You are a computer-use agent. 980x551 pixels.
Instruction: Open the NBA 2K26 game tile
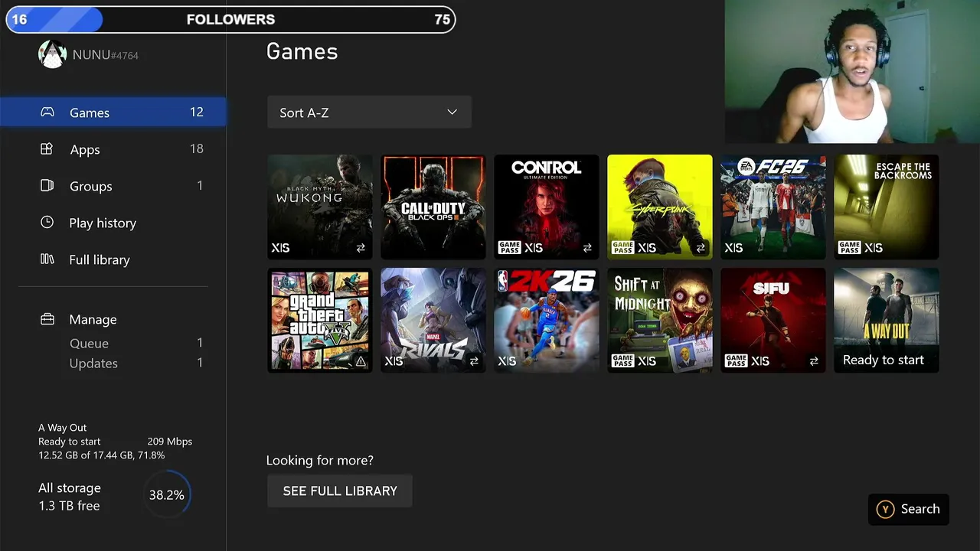click(x=547, y=321)
